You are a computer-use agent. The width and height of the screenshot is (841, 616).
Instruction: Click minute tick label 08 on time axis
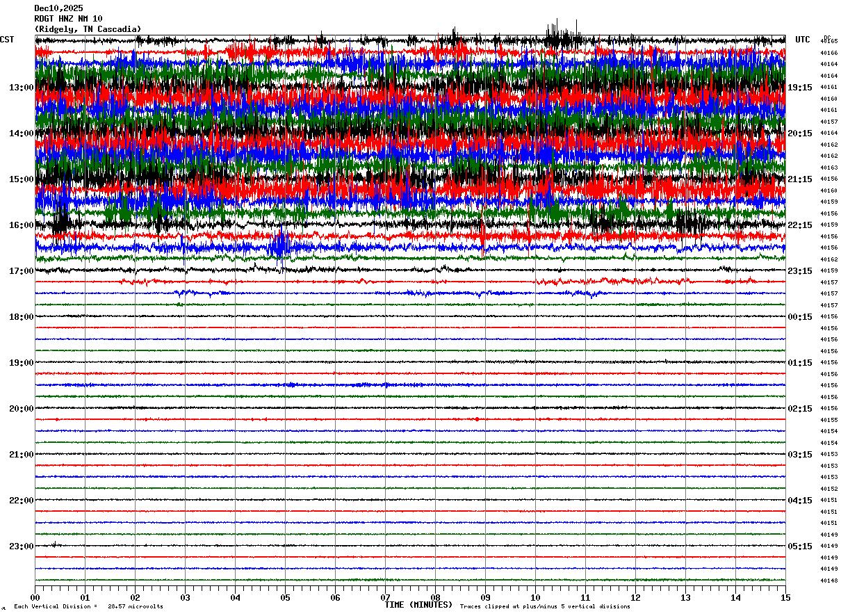tap(435, 597)
